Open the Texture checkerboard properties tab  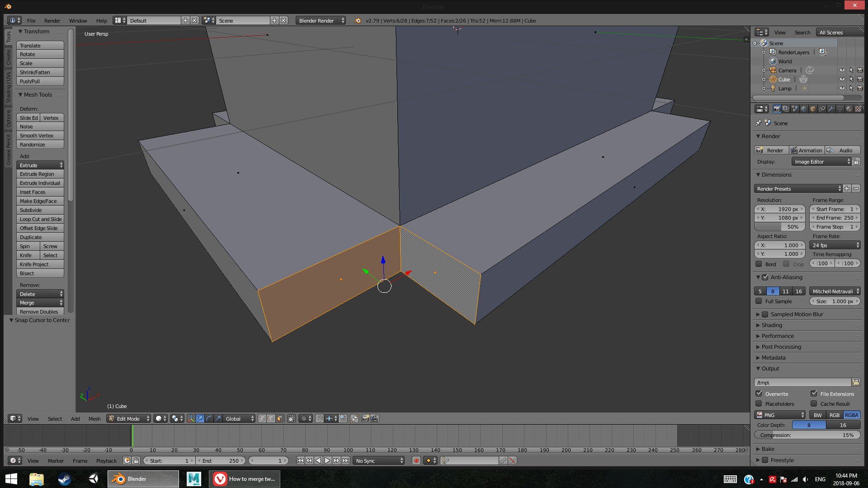click(858, 109)
